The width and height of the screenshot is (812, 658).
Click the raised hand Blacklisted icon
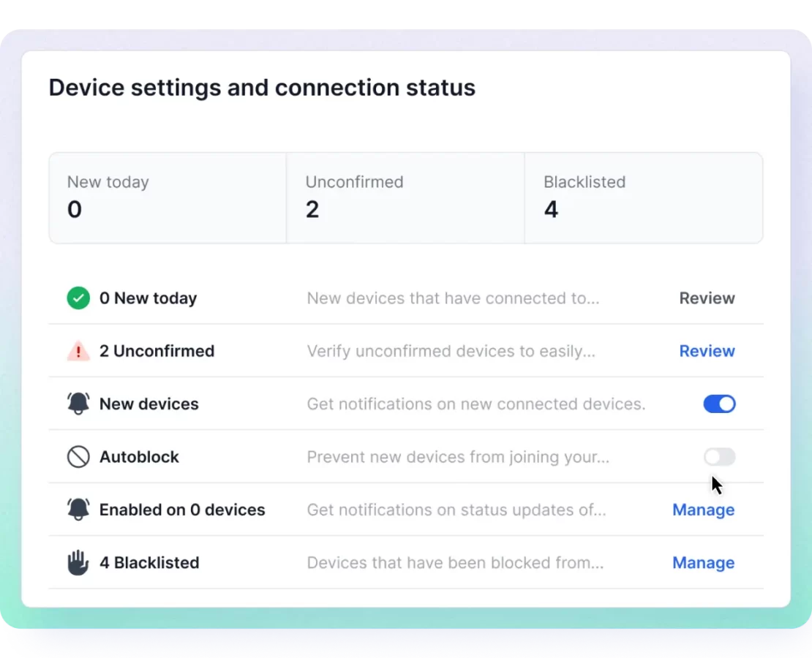pyautogui.click(x=78, y=563)
